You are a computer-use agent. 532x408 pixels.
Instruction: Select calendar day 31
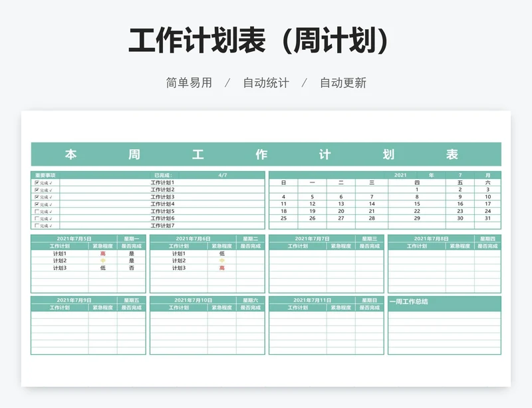tap(487, 218)
